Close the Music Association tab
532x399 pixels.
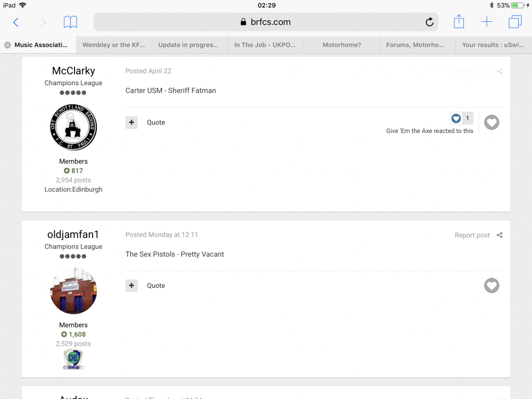click(7, 45)
